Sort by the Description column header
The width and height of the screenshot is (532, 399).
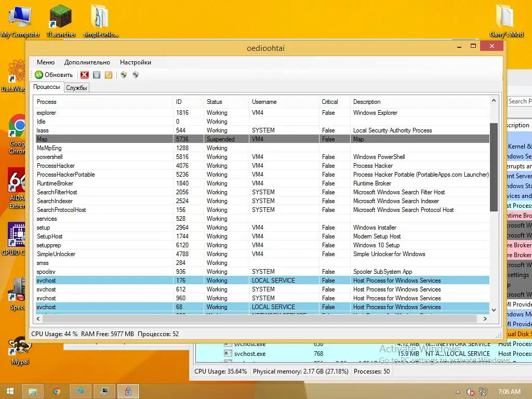click(420, 102)
